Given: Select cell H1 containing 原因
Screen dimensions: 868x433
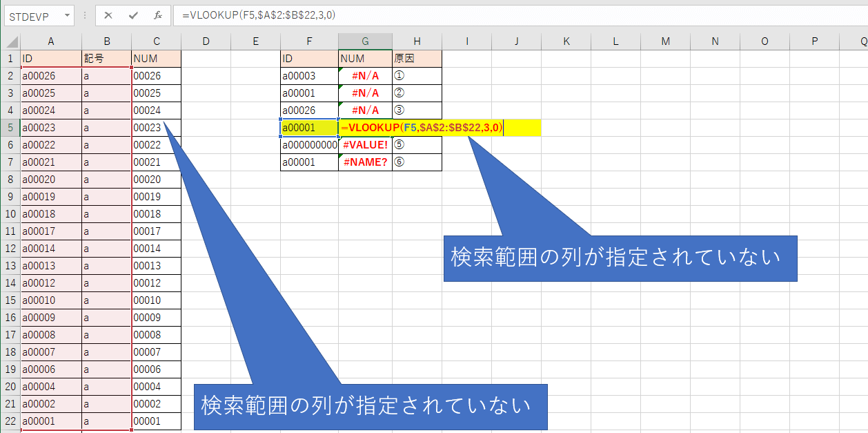Looking at the screenshot, I should (x=415, y=58).
